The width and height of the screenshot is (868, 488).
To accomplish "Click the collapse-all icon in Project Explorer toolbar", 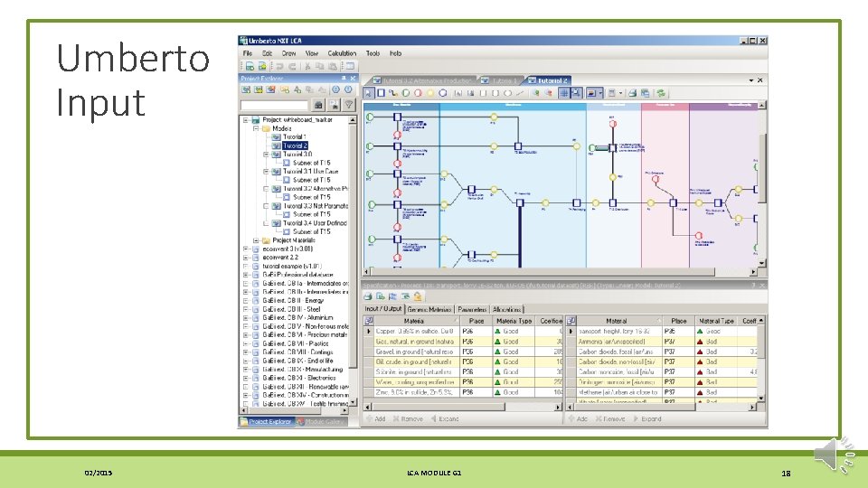I will pyautogui.click(x=347, y=89).
